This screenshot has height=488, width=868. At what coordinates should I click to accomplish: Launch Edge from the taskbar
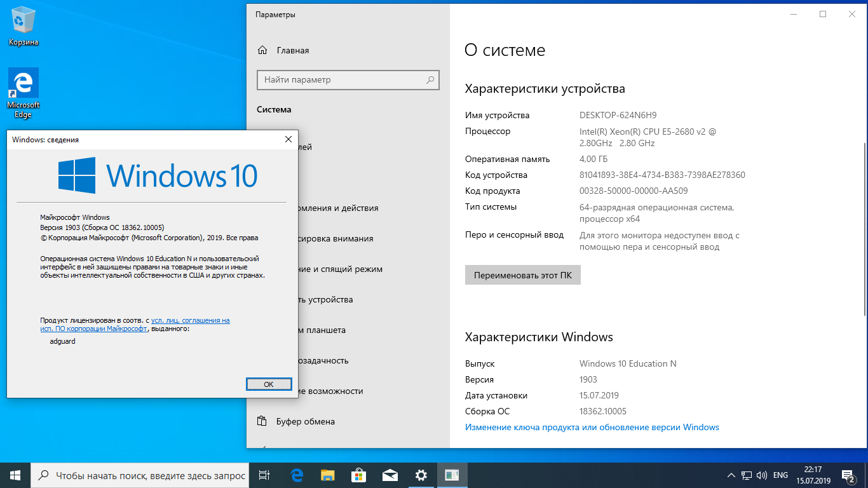point(296,475)
